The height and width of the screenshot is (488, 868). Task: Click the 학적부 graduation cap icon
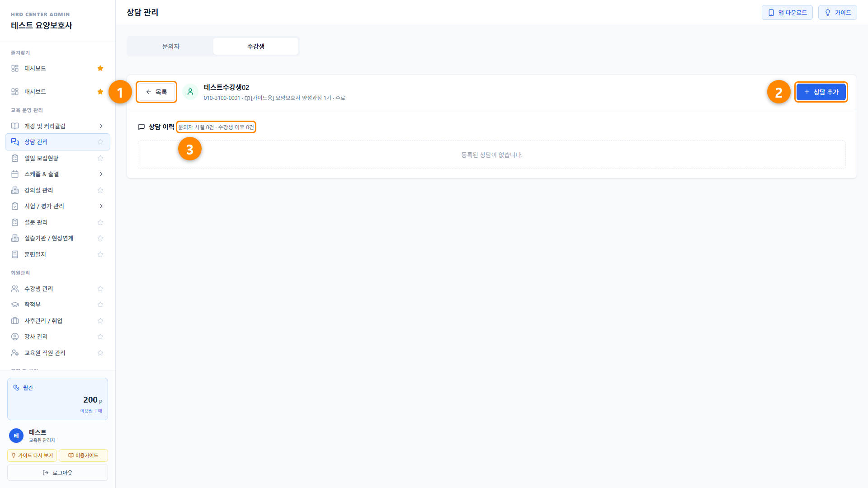(15, 305)
